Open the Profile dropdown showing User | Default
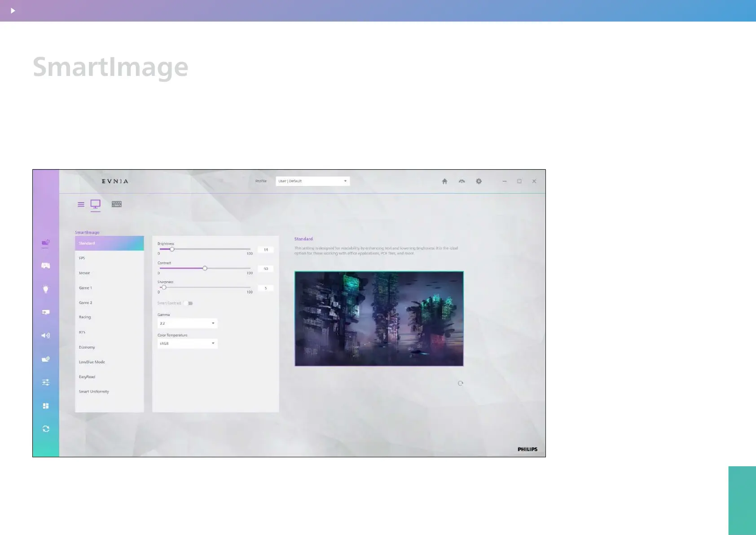 click(312, 181)
